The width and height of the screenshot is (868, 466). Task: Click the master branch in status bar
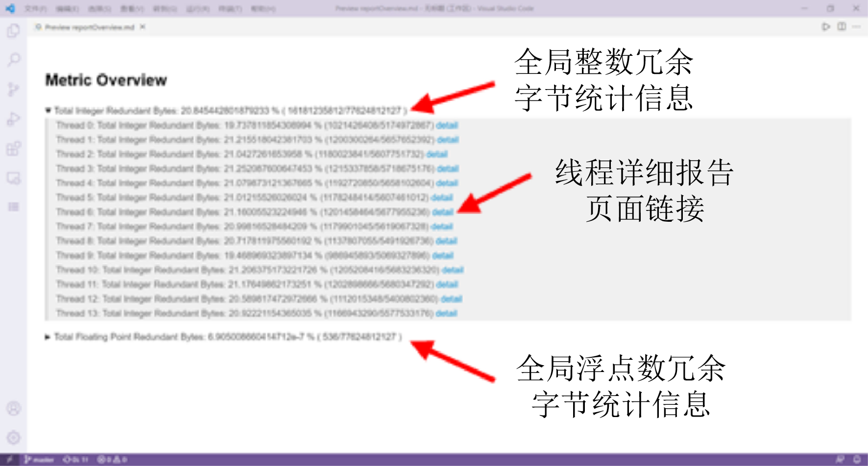(40, 460)
